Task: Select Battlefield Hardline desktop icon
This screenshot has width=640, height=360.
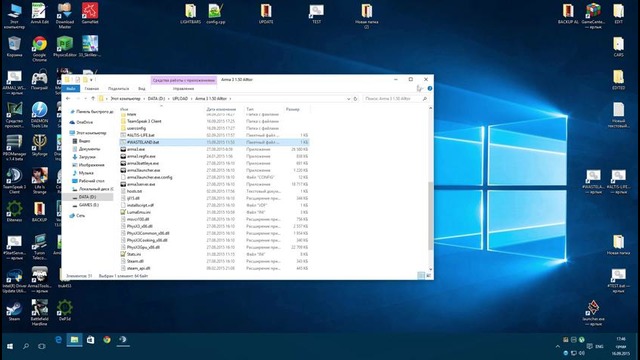Action: point(40,313)
